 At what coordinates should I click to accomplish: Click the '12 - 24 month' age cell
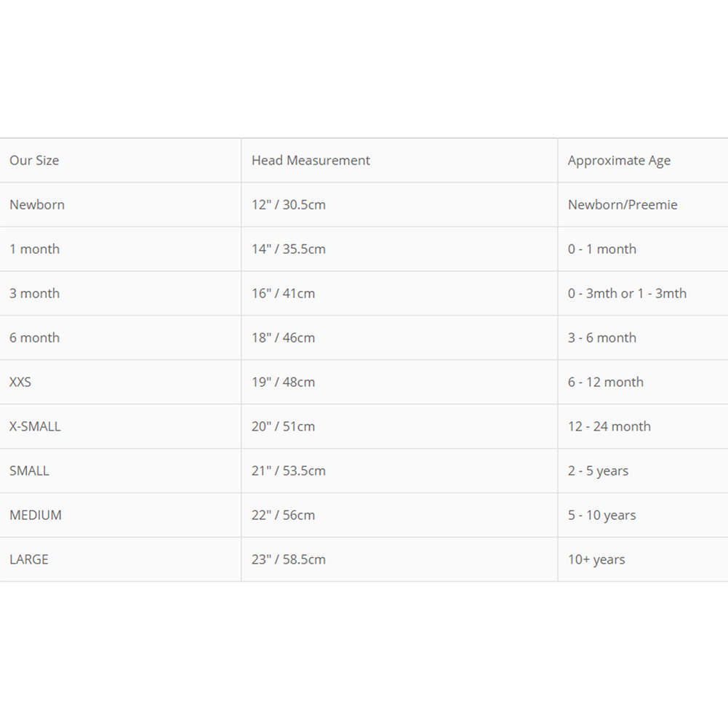609,427
